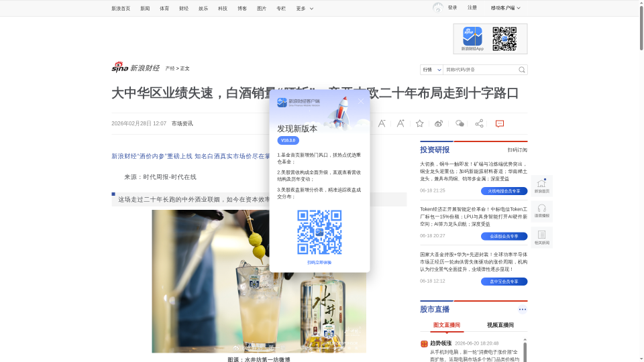Click the Sina Finance App icon
This screenshot has height=362, width=644.
[472, 37]
